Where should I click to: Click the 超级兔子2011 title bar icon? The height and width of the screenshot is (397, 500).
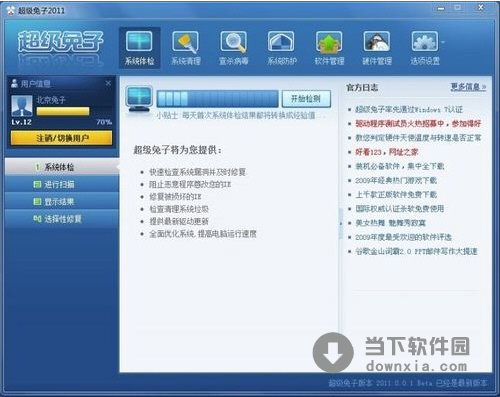11,10
